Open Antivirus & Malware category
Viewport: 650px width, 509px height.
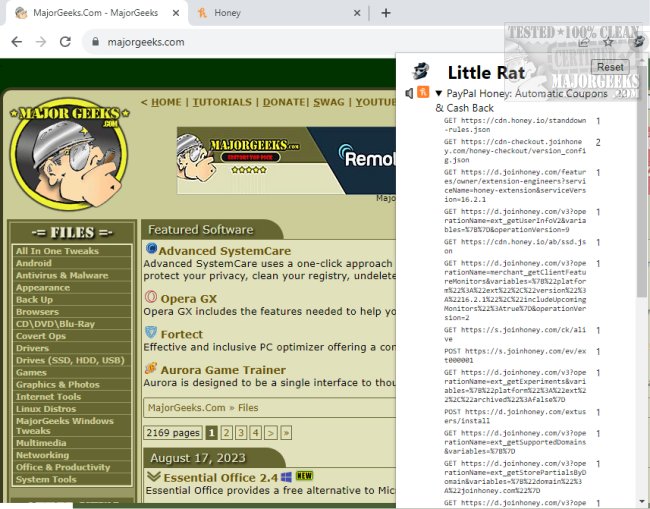click(62, 275)
